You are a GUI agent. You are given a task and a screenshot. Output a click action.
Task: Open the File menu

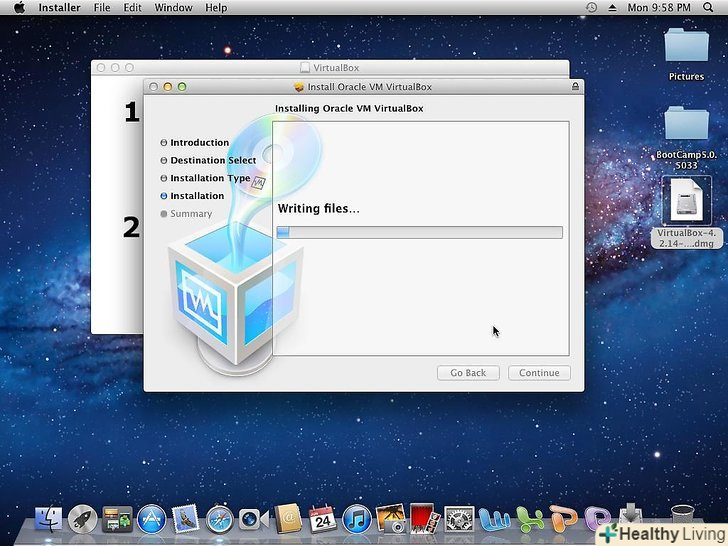click(102, 8)
